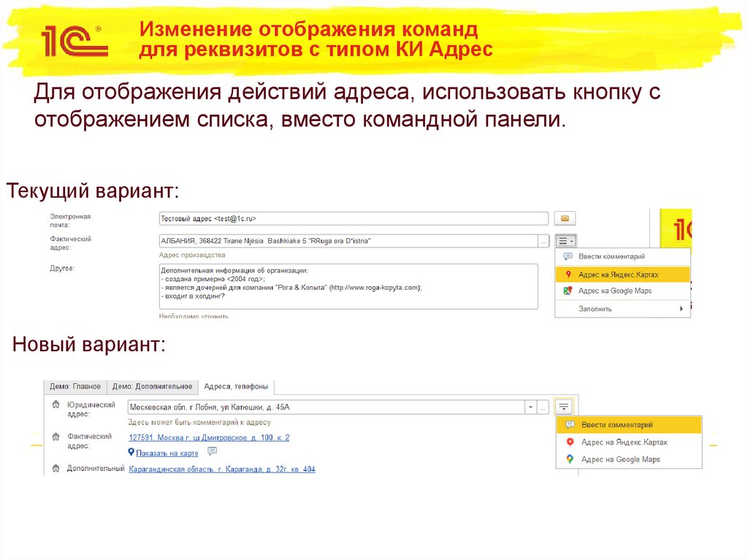Click ellipsis button in legal address field
The height and width of the screenshot is (560, 748).
coord(543,407)
